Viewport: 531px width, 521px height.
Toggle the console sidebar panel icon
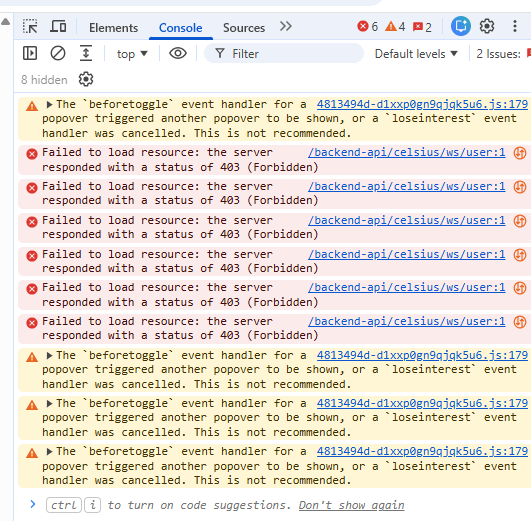[30, 54]
